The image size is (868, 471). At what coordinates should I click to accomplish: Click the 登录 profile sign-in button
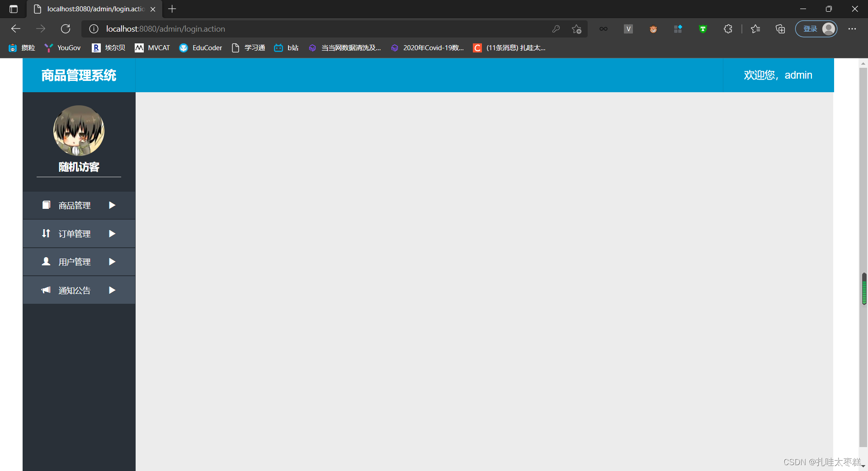pyautogui.click(x=816, y=29)
